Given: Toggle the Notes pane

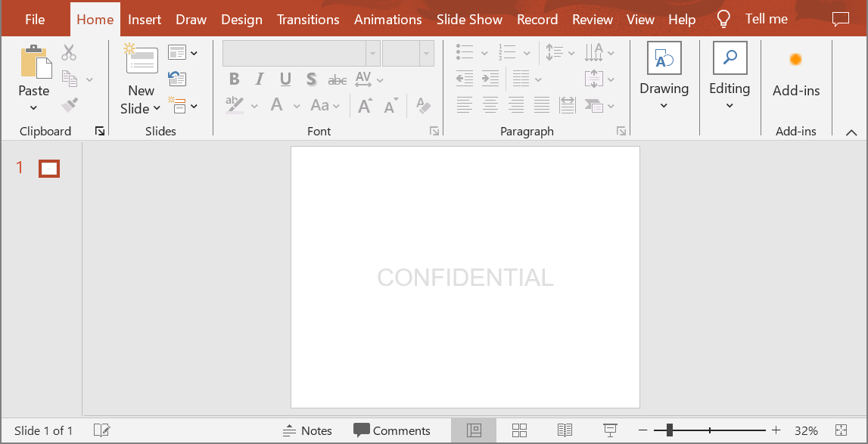Looking at the screenshot, I should point(307,430).
